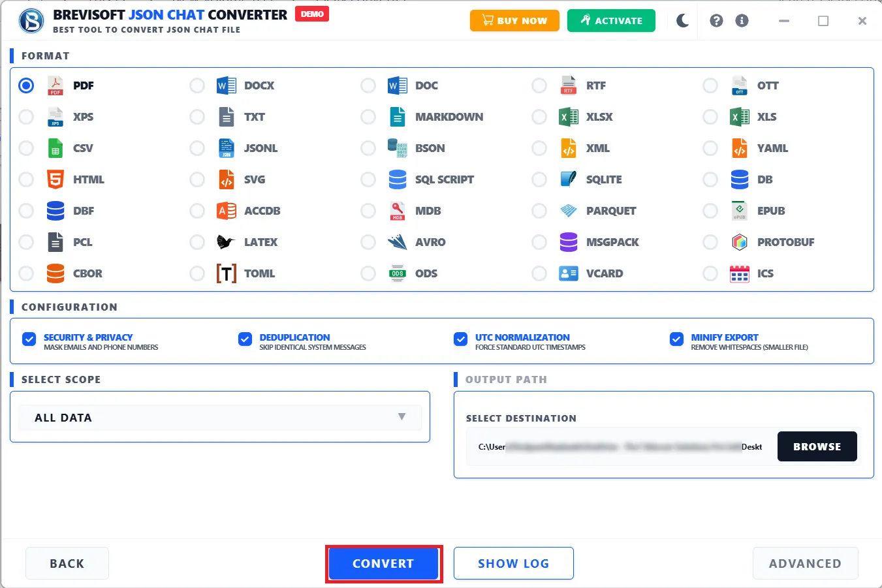
Task: Click the BSON database icon
Action: click(x=398, y=148)
